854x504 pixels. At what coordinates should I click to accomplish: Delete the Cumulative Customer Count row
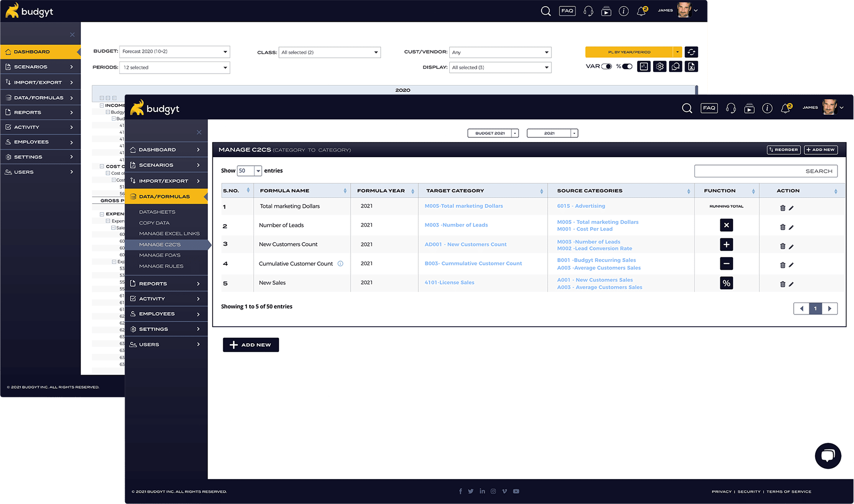point(782,265)
